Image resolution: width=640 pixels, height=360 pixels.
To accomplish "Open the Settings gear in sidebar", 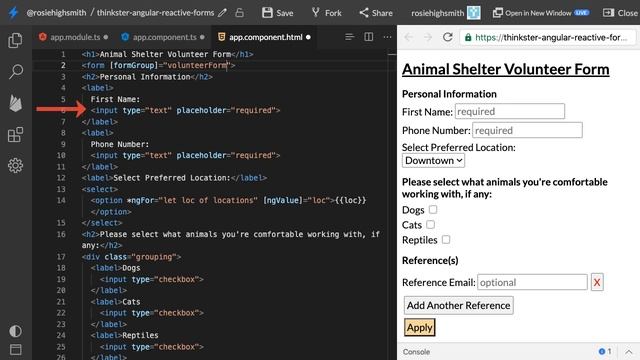I will [16, 165].
